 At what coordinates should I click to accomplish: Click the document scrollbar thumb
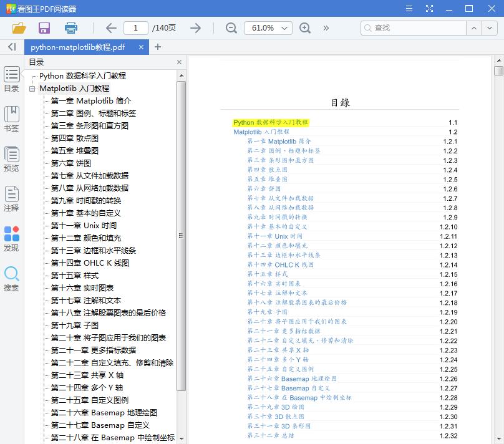[x=498, y=70]
